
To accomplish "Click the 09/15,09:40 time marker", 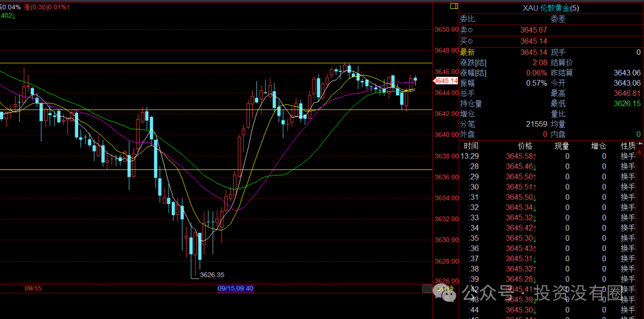I will tap(236, 289).
